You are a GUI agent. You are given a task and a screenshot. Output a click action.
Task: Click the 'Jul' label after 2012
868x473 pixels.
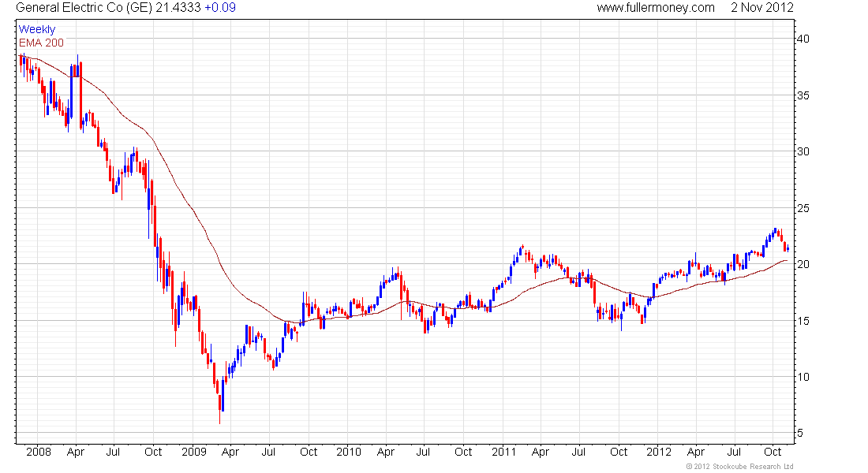pos(734,452)
